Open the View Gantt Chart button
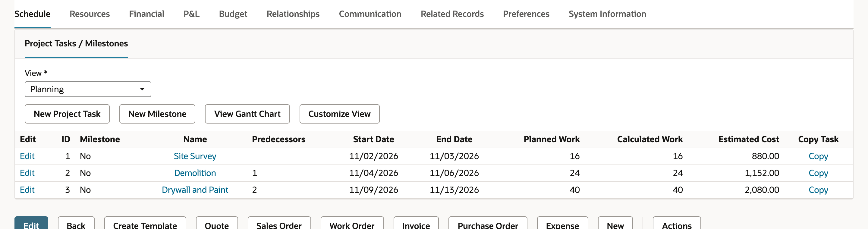Viewport: 868px width, 229px height. click(x=247, y=114)
